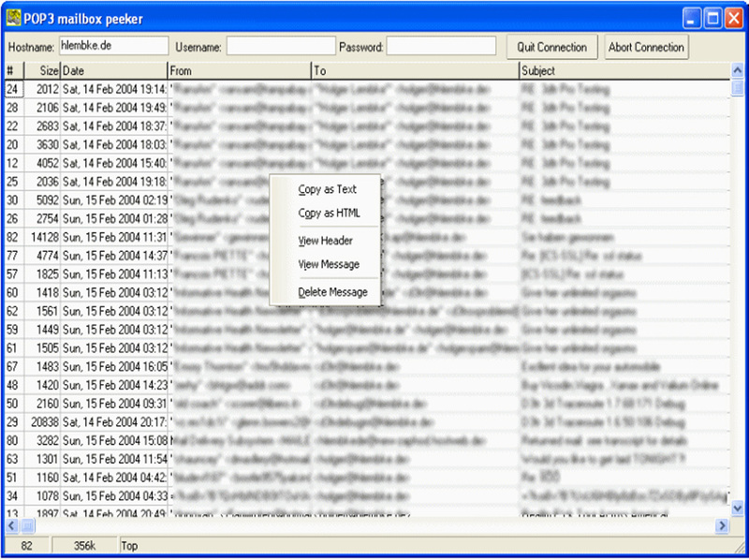The width and height of the screenshot is (749, 560).
Task: Click the status bar message count 82
Action: click(27, 546)
